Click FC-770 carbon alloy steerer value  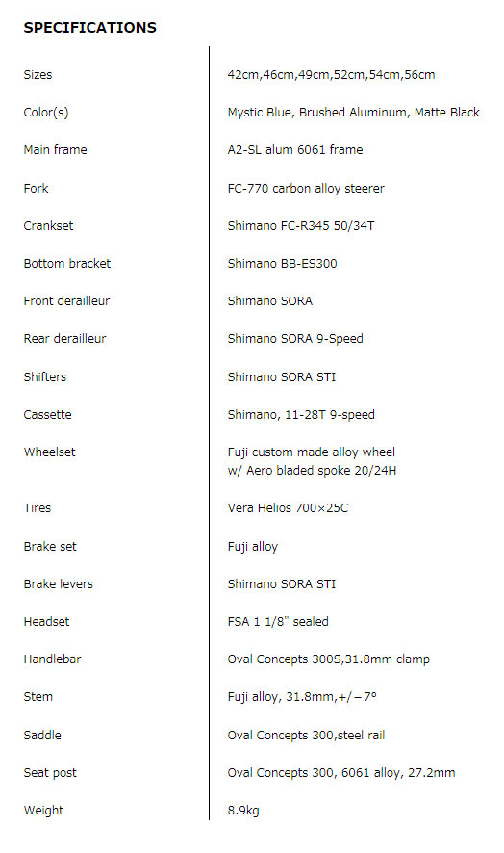(x=306, y=189)
